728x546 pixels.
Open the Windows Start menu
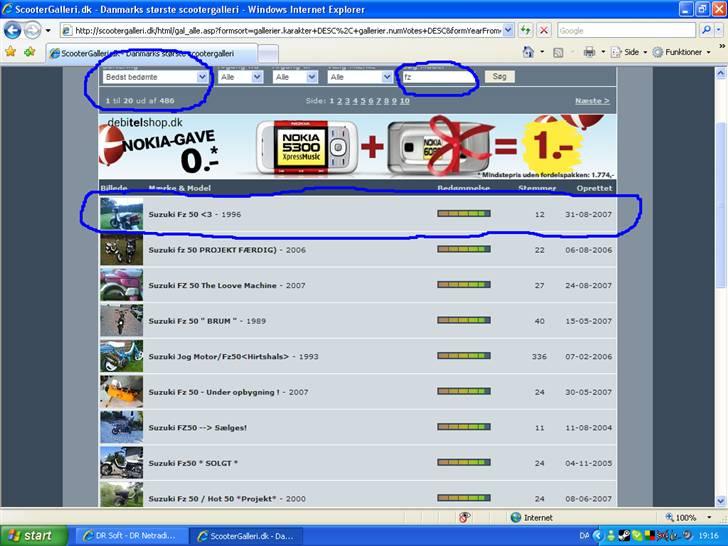click(34, 535)
